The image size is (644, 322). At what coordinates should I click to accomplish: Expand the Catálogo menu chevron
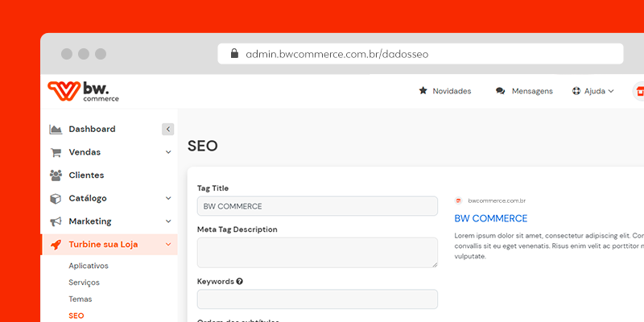point(168,198)
